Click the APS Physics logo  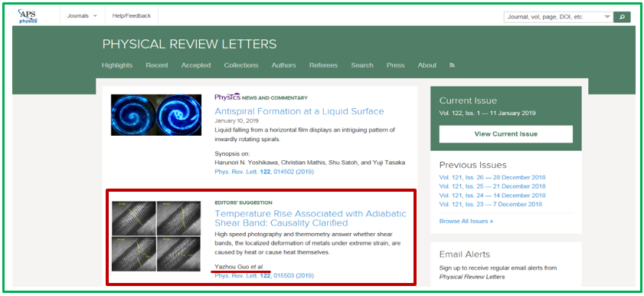(28, 16)
